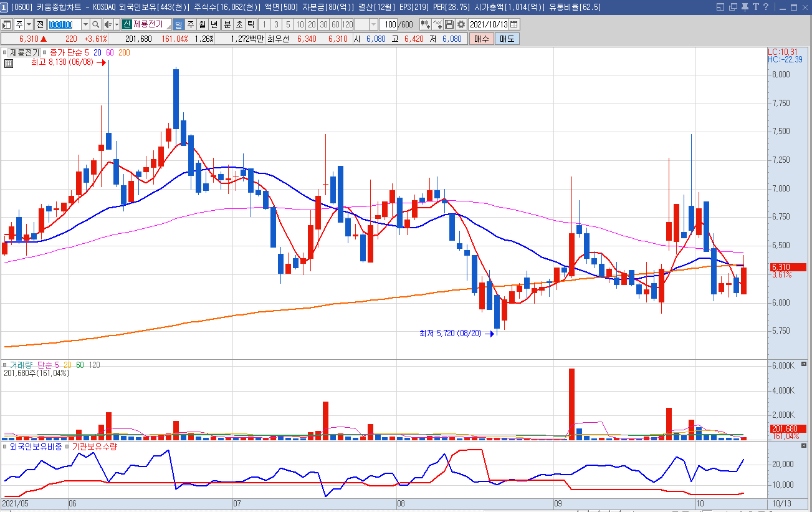Expand the speaker options dropdown arrow

pos(117,24)
